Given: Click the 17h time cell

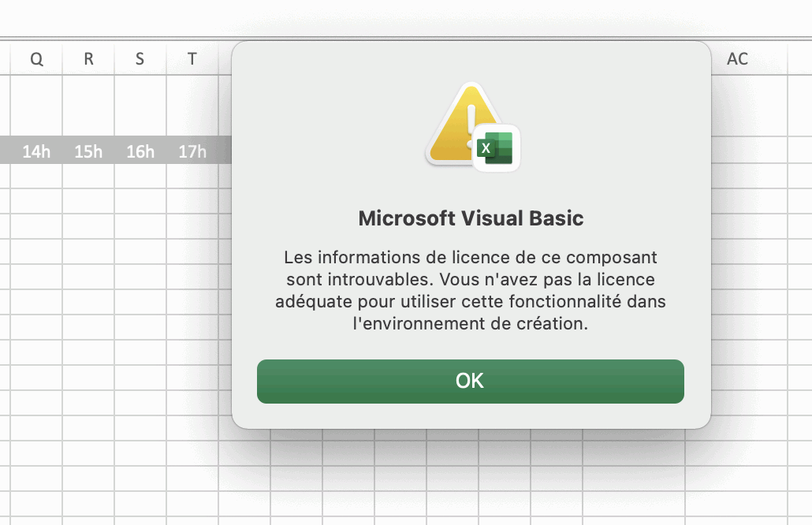Looking at the screenshot, I should click(x=192, y=151).
